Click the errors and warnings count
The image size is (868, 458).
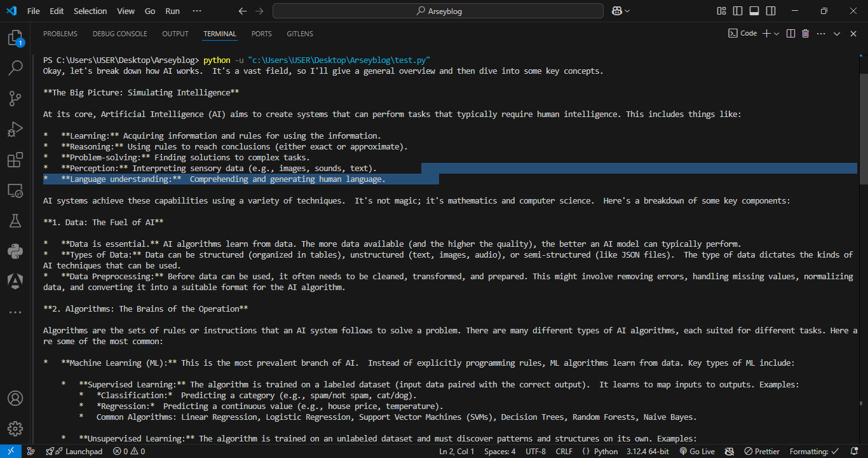coord(129,451)
